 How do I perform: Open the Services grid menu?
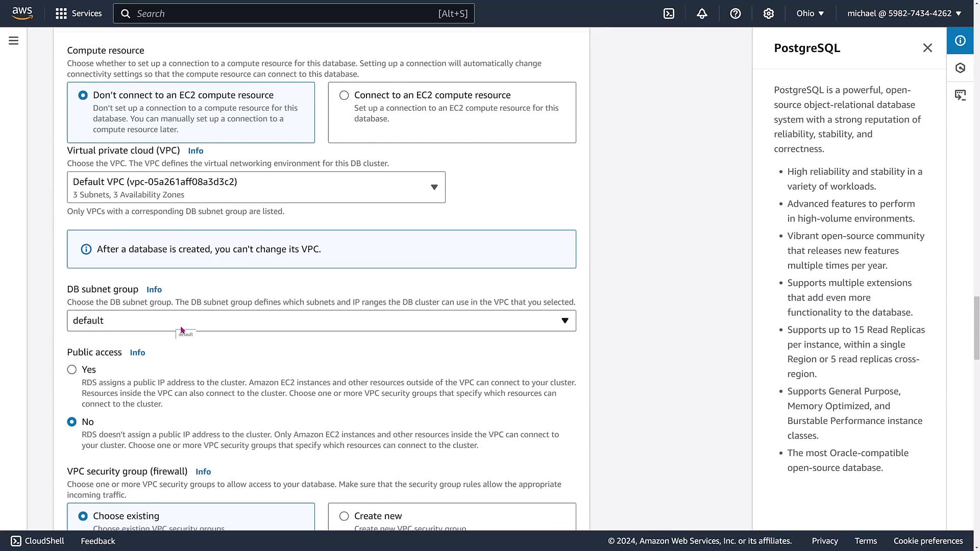pyautogui.click(x=79, y=14)
